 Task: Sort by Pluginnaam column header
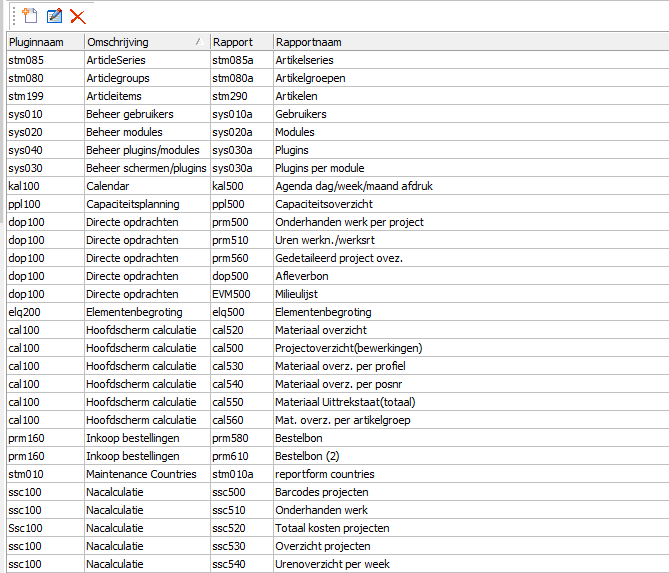(x=46, y=42)
